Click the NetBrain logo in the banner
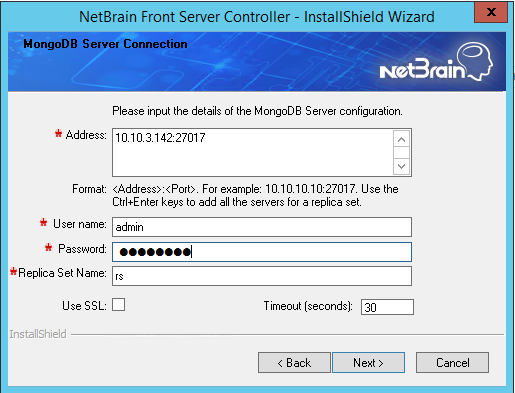The height and width of the screenshot is (393, 515). [x=436, y=62]
